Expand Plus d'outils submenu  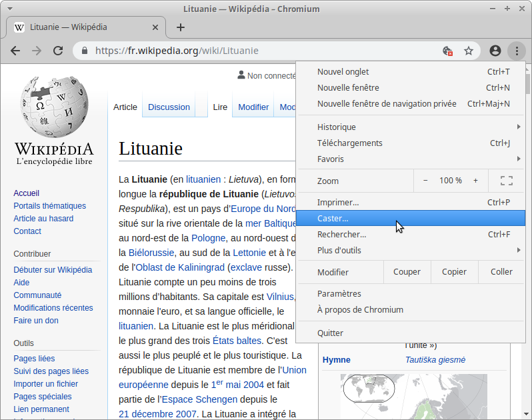[x=410, y=251]
